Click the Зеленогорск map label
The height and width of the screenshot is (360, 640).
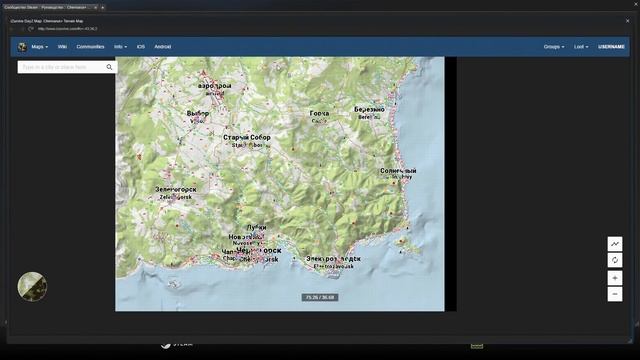176,189
